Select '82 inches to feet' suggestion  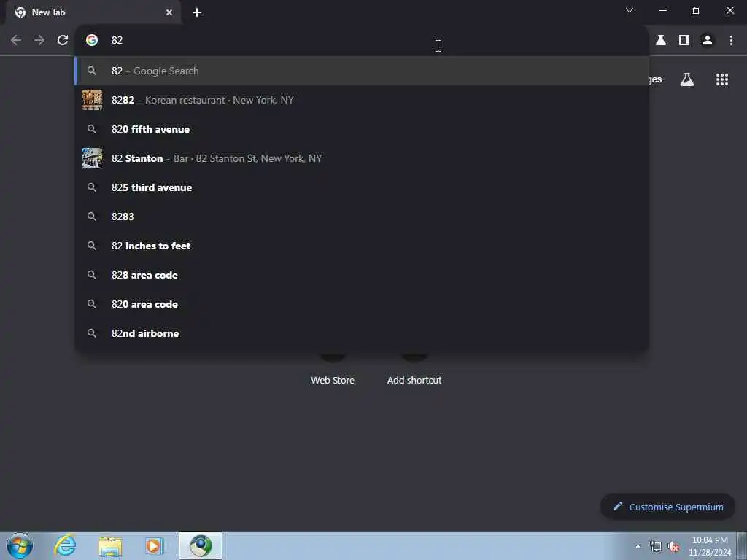tap(362, 246)
